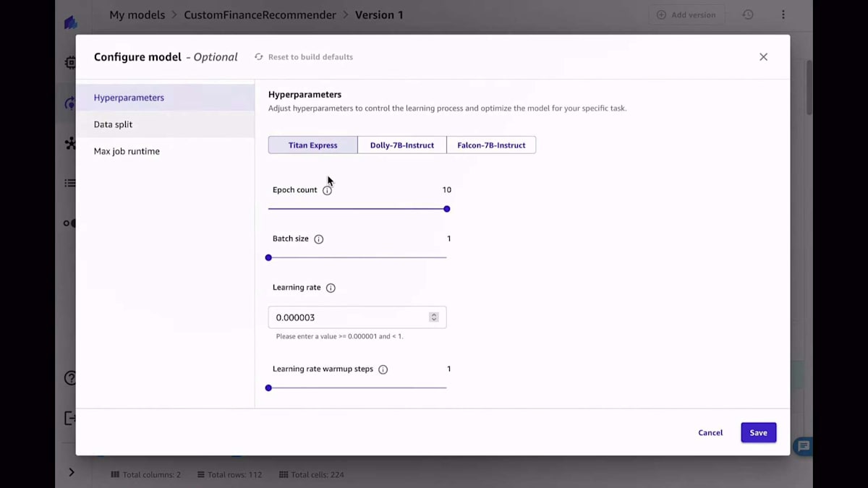Screen dimensions: 868x488
Task: Click the info icon next to Batch size
Action: coord(318,239)
